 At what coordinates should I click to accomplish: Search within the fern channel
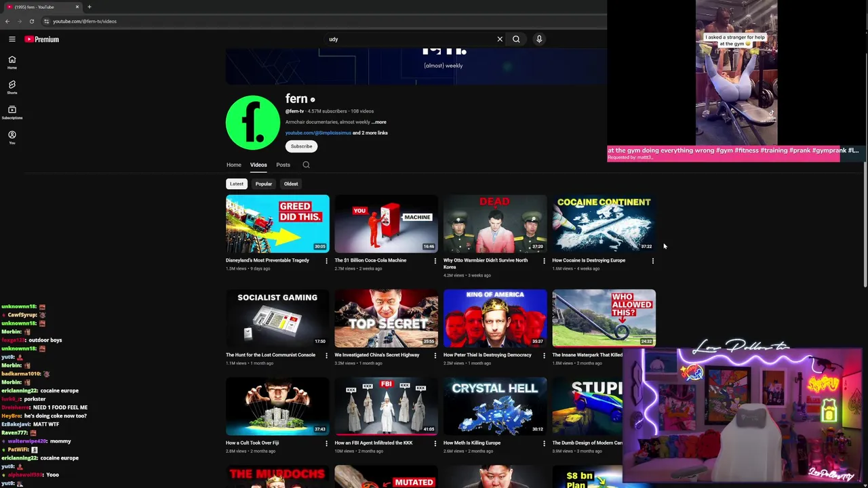pyautogui.click(x=306, y=165)
